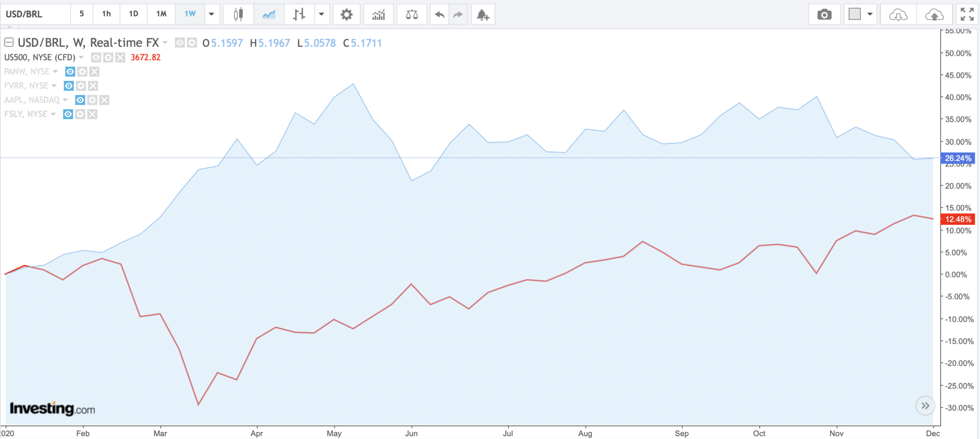Open settings for AAPL series
The height and width of the screenshot is (439, 980).
92,100
